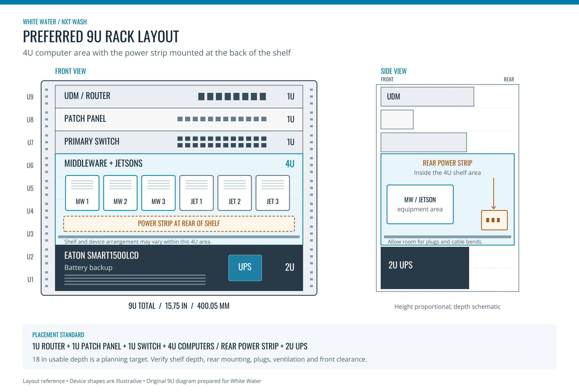
Task: Click the Battery backup text
Action: [x=88, y=268]
